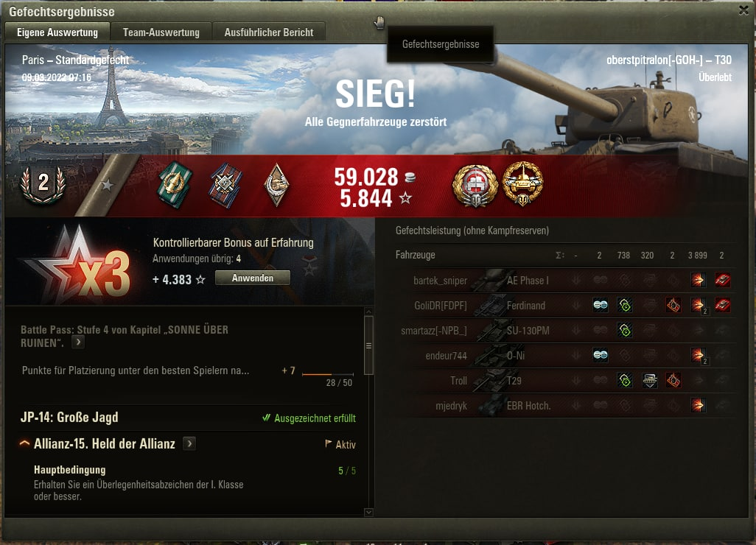Collapse the Allianz-15 Held der Allianz section

click(24, 443)
